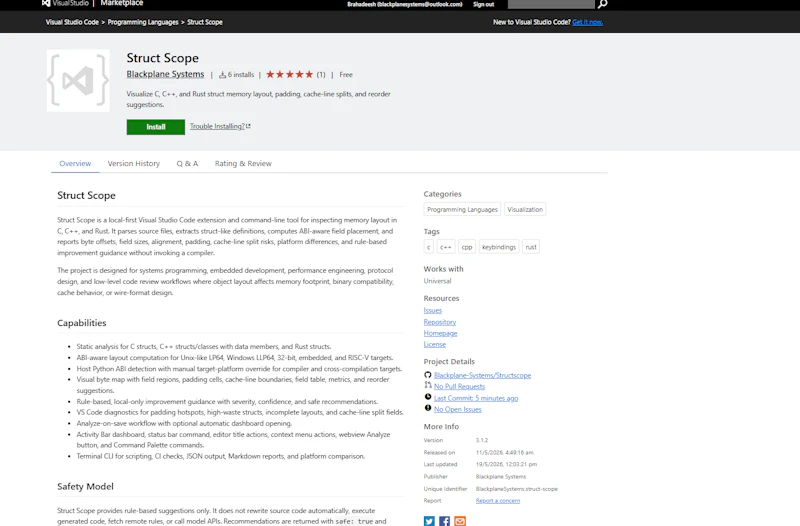Viewport: 800px width, 526px height.
Task: Click the clock last-commit icon
Action: tap(428, 397)
